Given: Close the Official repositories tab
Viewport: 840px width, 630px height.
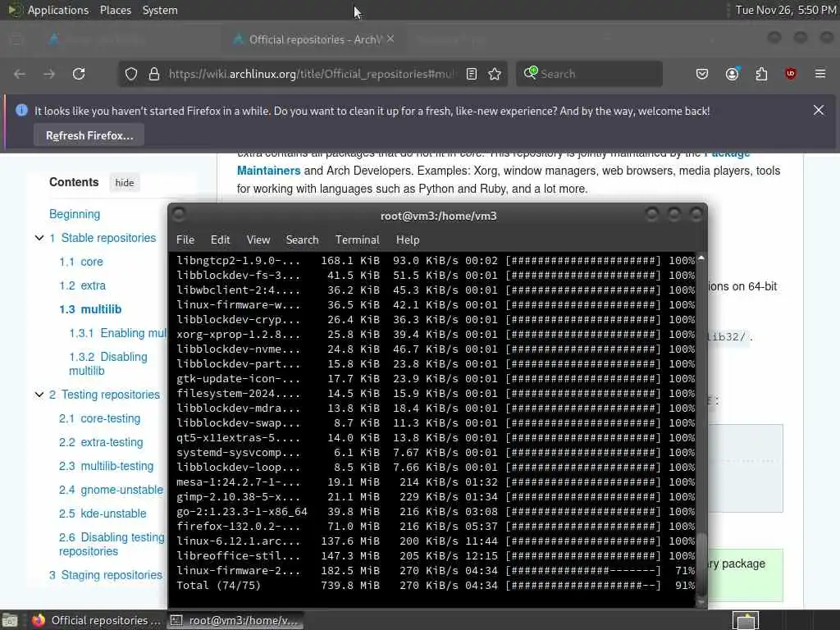Looking at the screenshot, I should [x=390, y=39].
